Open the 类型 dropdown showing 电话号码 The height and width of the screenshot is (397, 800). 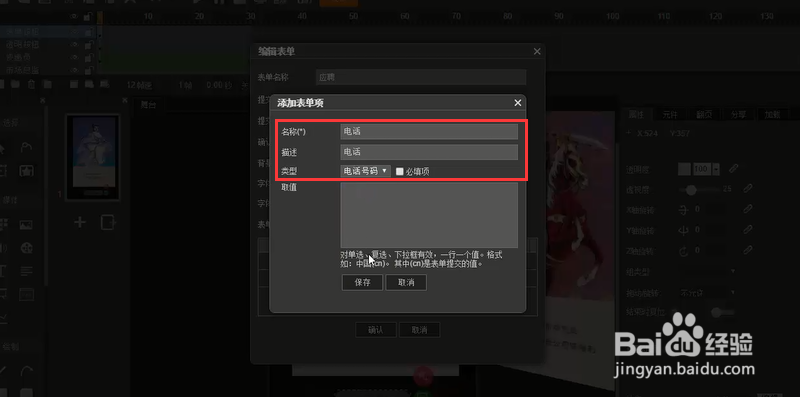[365, 171]
